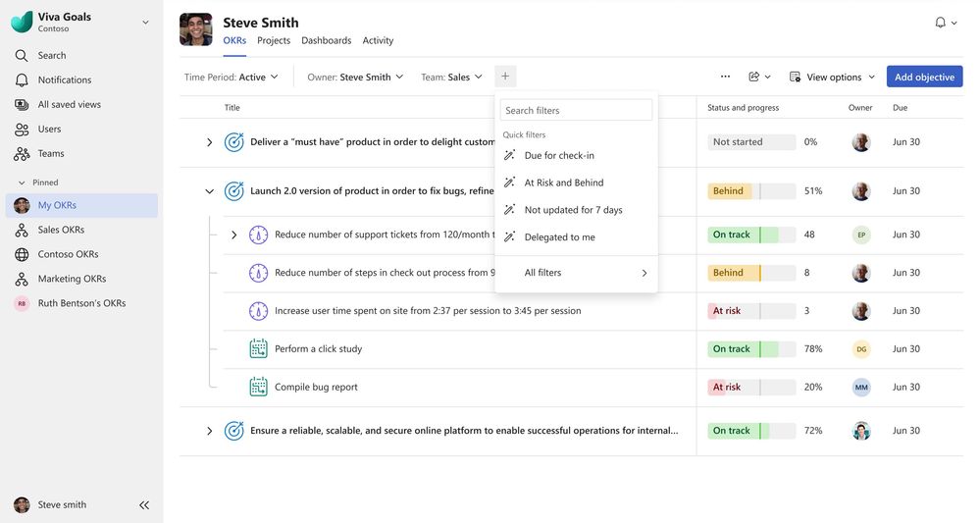The width and height of the screenshot is (980, 523).
Task: Click the share icon in toolbar
Action: click(x=754, y=77)
